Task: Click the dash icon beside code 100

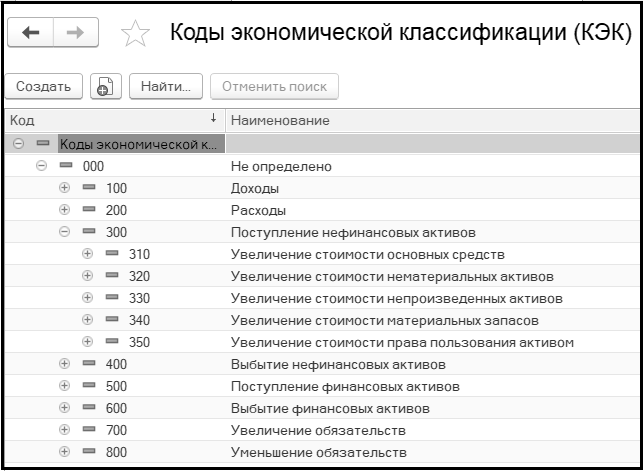Action: pyautogui.click(x=88, y=188)
